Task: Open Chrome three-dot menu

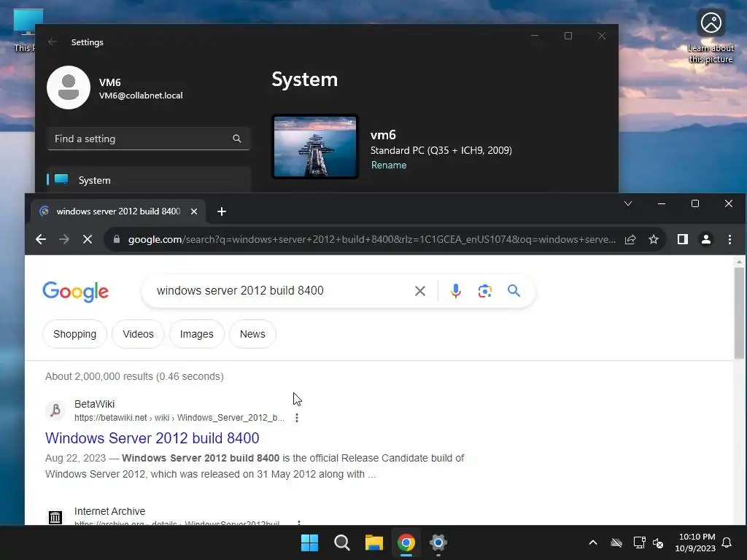Action: click(729, 239)
